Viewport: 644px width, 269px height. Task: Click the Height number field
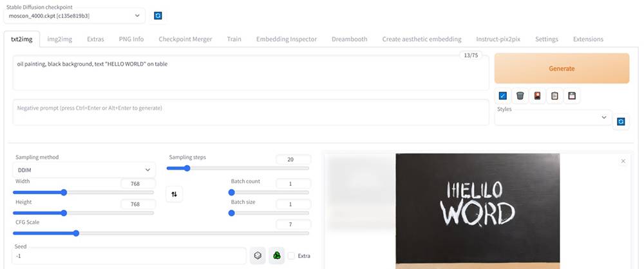[138, 204]
